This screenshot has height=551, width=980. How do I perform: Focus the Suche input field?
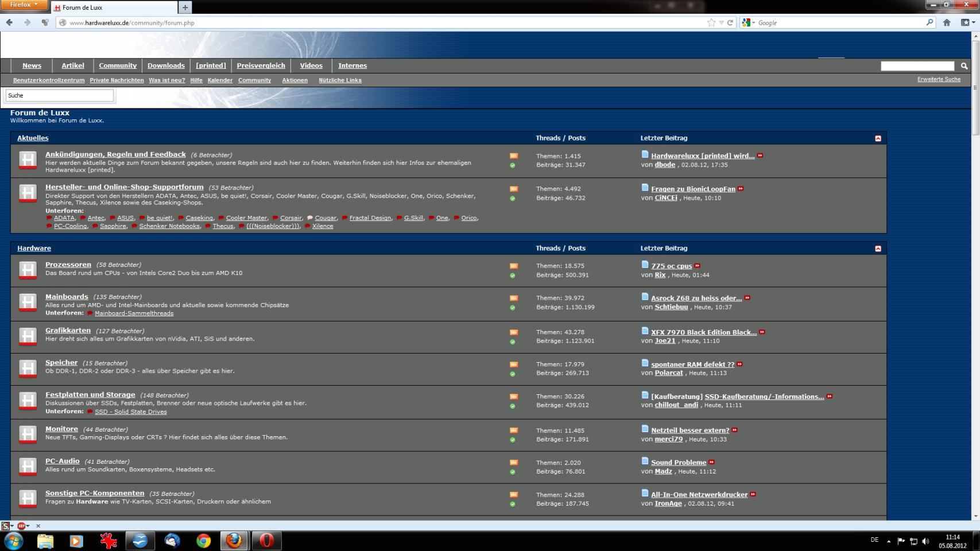pyautogui.click(x=60, y=95)
